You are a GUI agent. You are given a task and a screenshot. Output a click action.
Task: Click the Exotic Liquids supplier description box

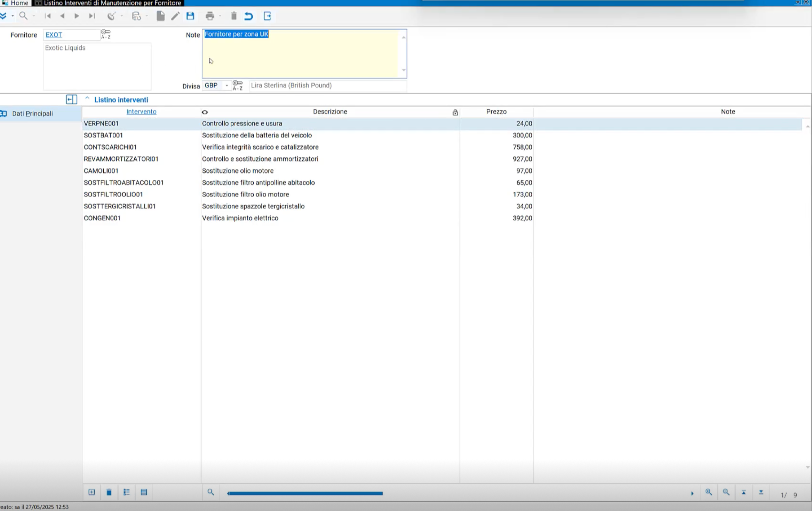point(97,66)
